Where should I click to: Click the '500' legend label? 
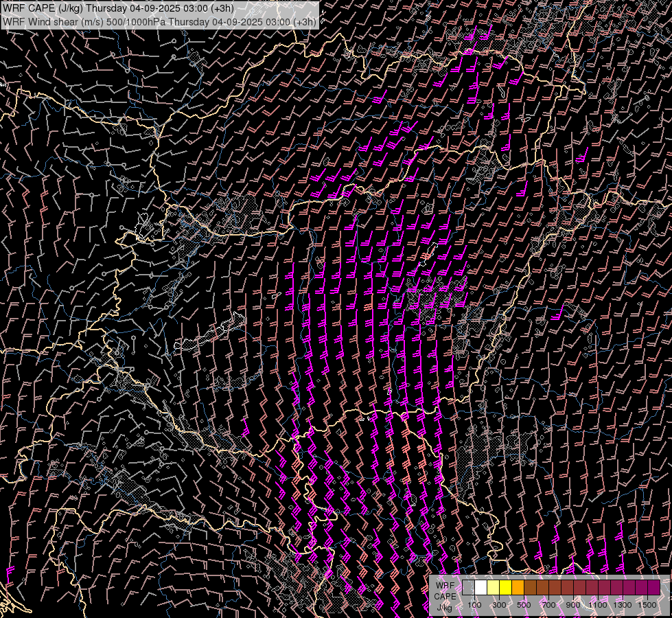coord(524,605)
